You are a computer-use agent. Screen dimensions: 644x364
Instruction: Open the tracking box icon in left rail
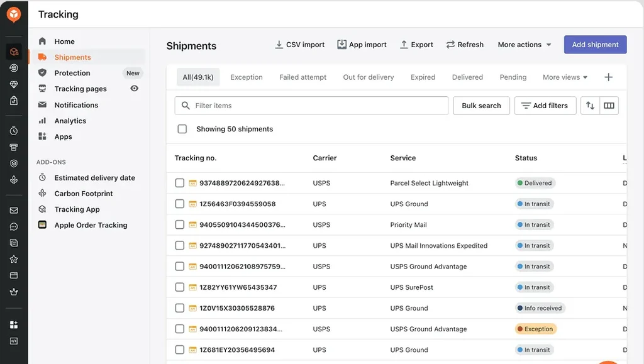(14, 52)
